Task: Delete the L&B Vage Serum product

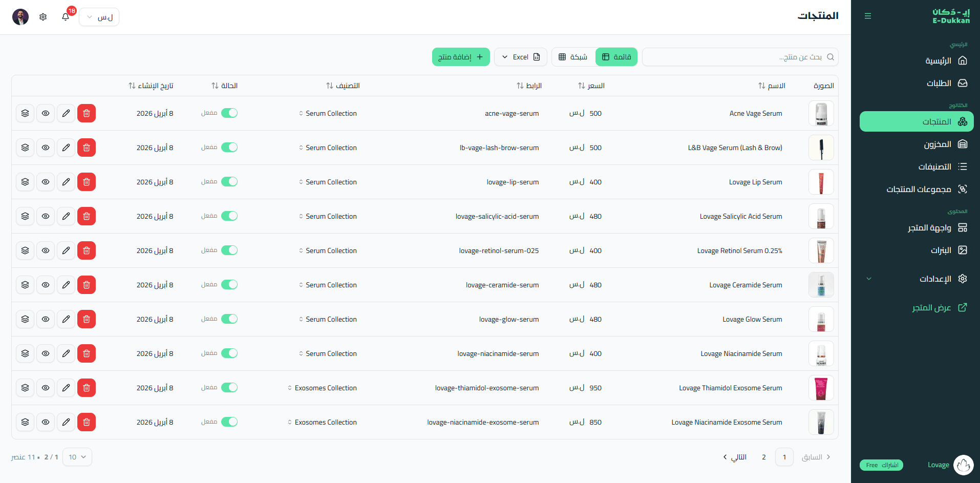Action: click(87, 148)
